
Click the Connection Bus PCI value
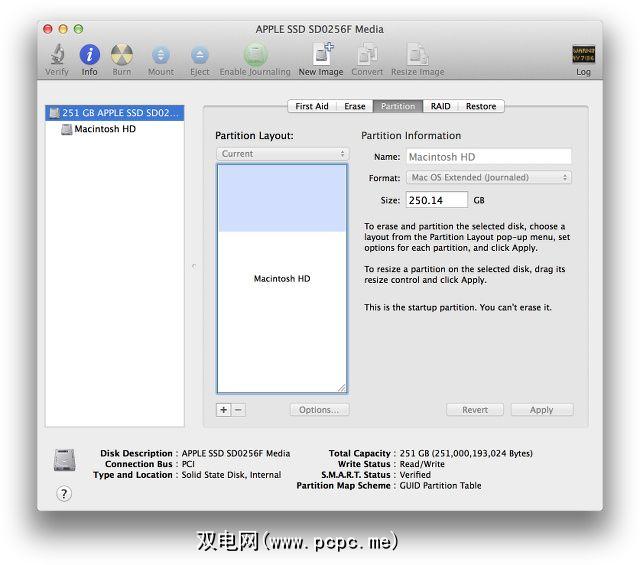click(x=188, y=464)
